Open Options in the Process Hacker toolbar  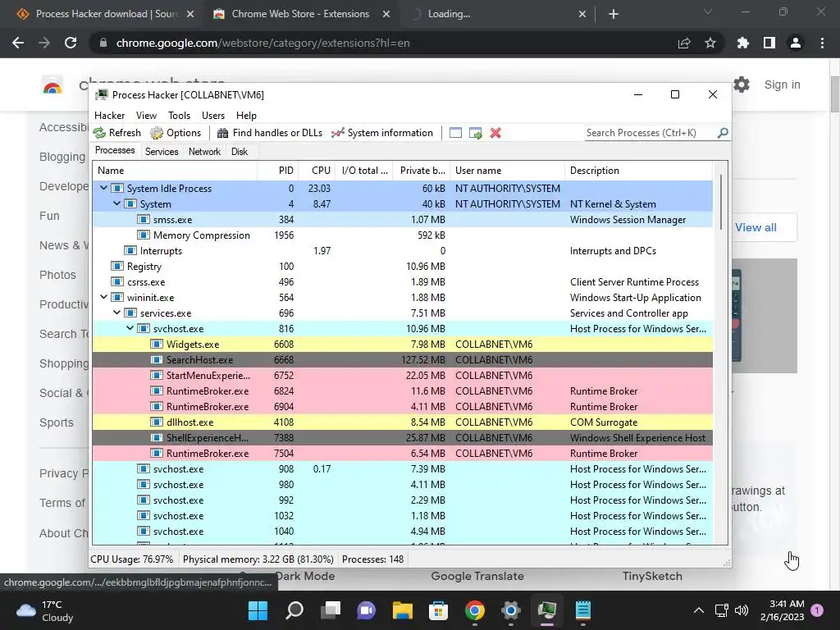[176, 133]
